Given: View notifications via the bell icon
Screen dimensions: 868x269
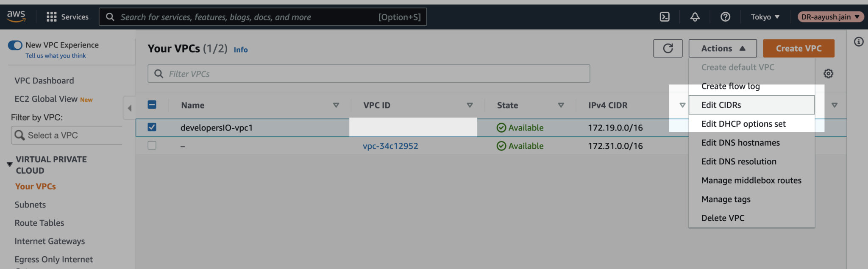Looking at the screenshot, I should (695, 17).
